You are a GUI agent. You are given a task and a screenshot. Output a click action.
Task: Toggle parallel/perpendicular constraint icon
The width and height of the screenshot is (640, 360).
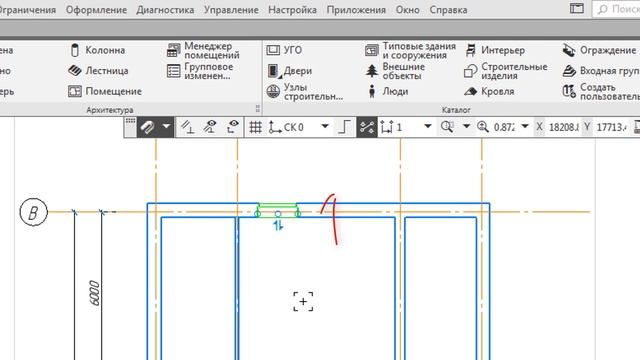point(187,127)
